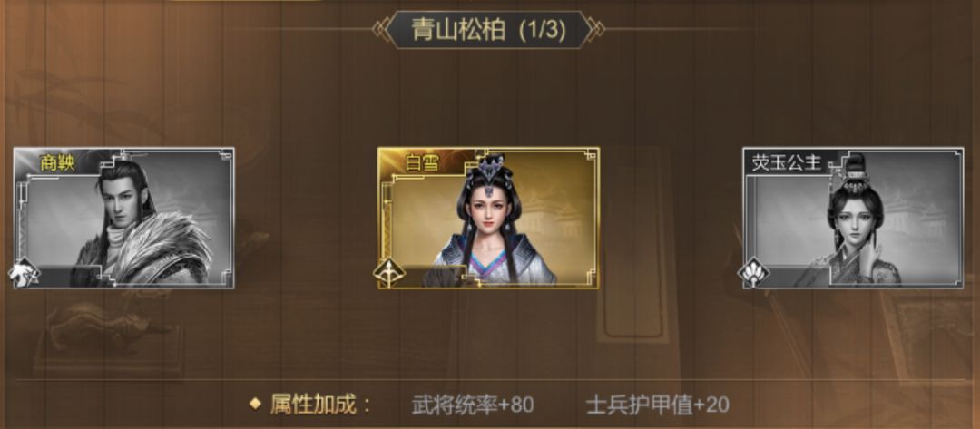Screen dimensions: 980x429
Task: Select the greyed-out 商鞅 hero card
Action: 123,218
